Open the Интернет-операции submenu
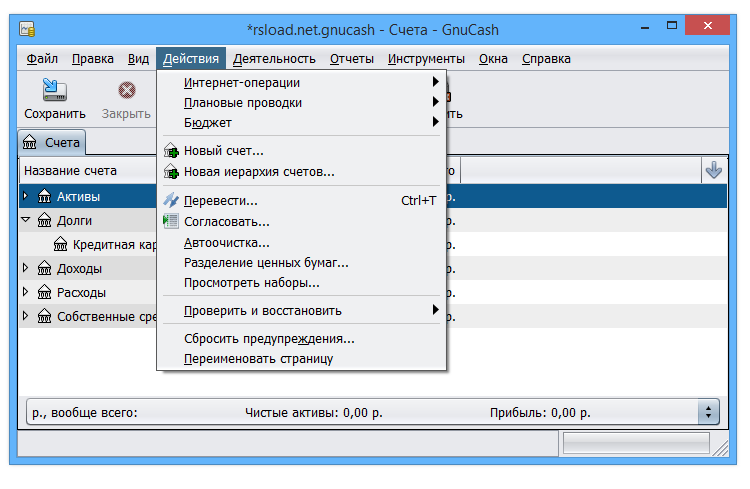This screenshot has height=489, width=750. tap(301, 82)
